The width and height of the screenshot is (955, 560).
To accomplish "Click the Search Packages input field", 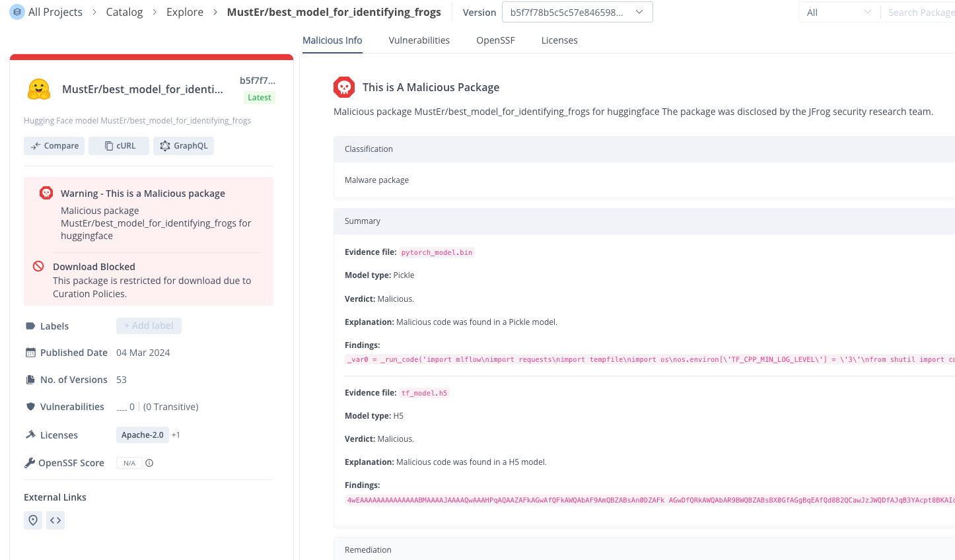I will tap(920, 13).
